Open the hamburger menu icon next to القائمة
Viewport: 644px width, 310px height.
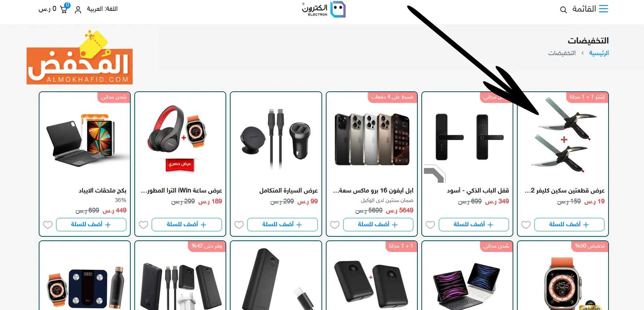click(603, 9)
